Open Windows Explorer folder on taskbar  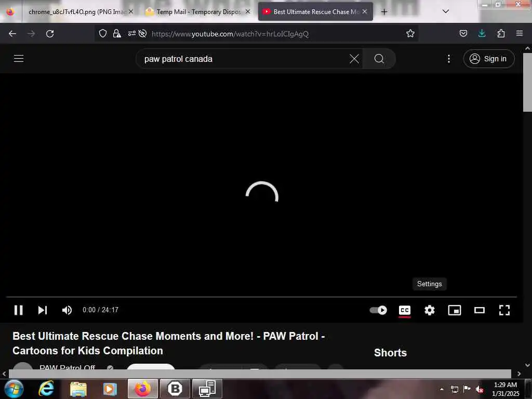pyautogui.click(x=78, y=389)
